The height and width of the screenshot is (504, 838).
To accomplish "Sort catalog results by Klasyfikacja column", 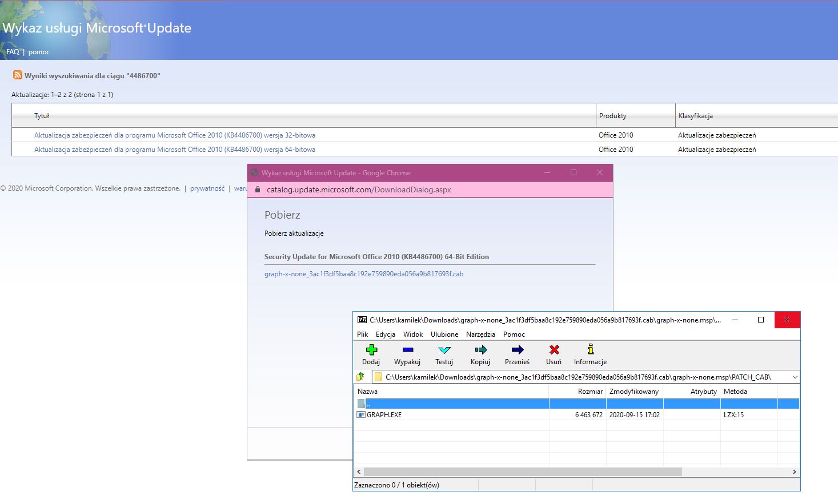I will tap(696, 116).
